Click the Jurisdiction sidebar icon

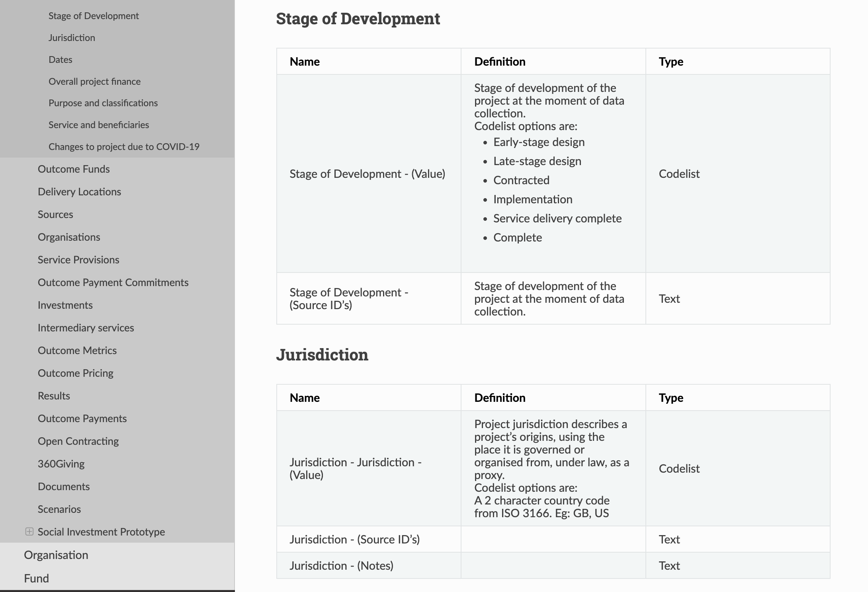point(72,37)
